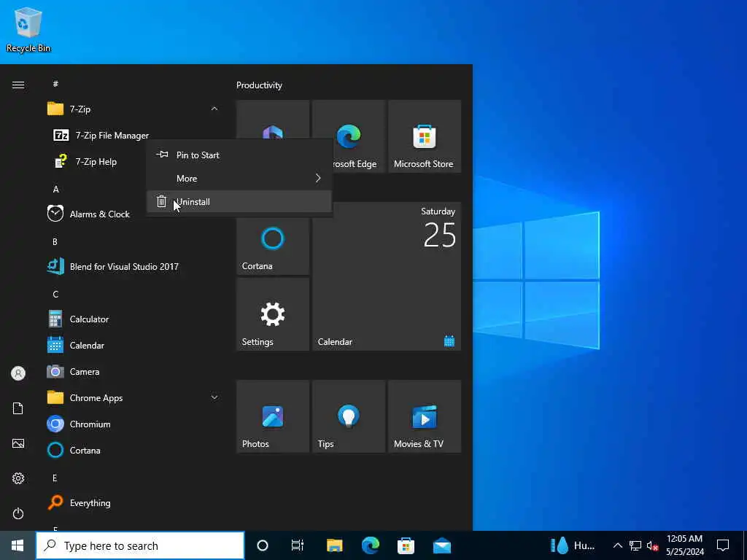Open weather widget on taskbar
This screenshot has width=747, height=560.
tap(572, 545)
